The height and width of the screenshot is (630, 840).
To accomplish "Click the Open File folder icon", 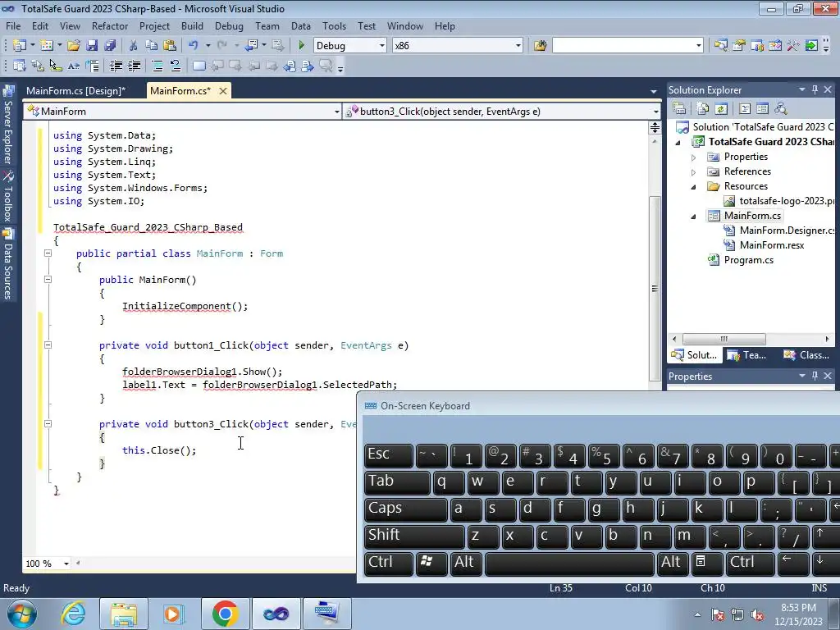I will [74, 46].
